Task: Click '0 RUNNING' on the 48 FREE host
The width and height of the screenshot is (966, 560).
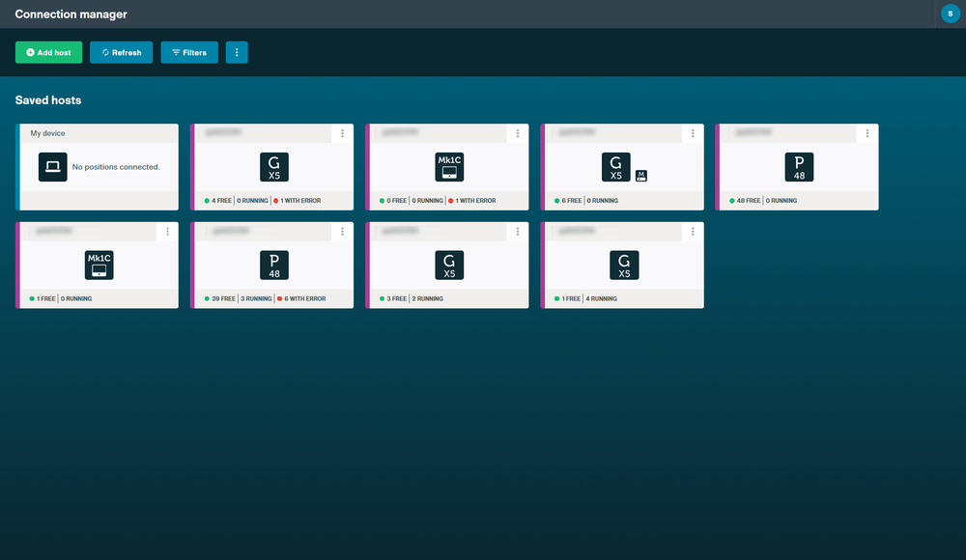Action: 781,201
